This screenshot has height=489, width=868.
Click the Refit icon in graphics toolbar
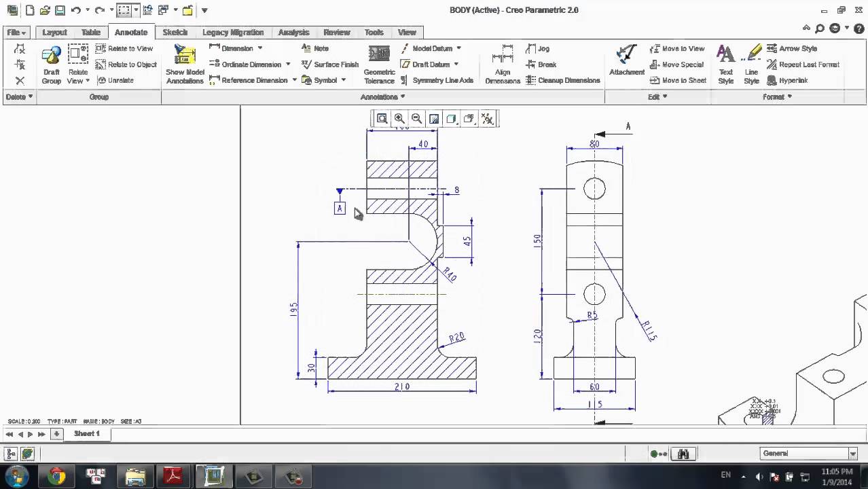382,119
